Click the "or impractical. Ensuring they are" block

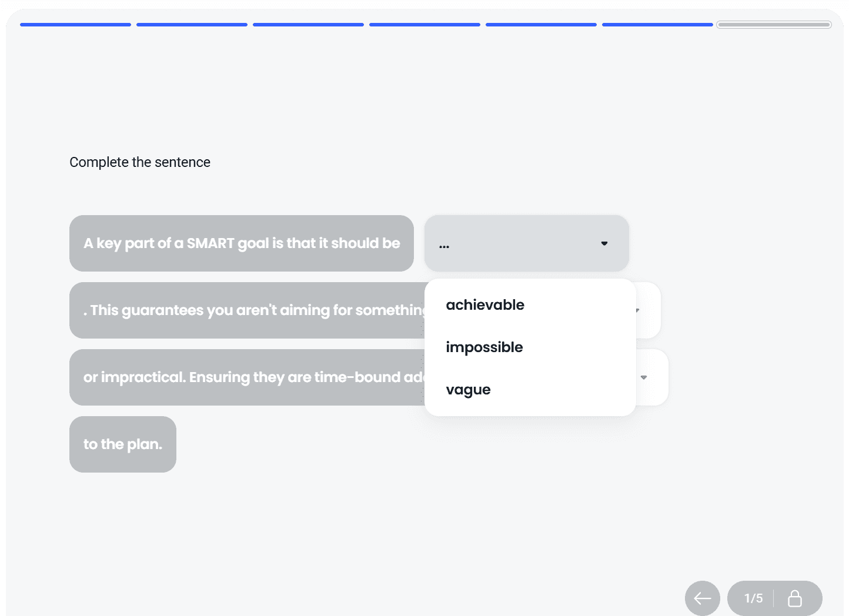click(x=247, y=377)
